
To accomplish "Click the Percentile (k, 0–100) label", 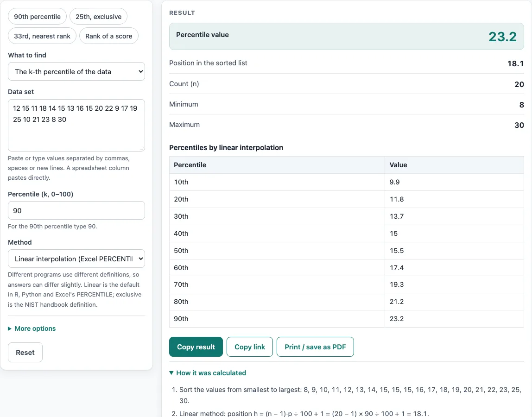I will point(40,194).
